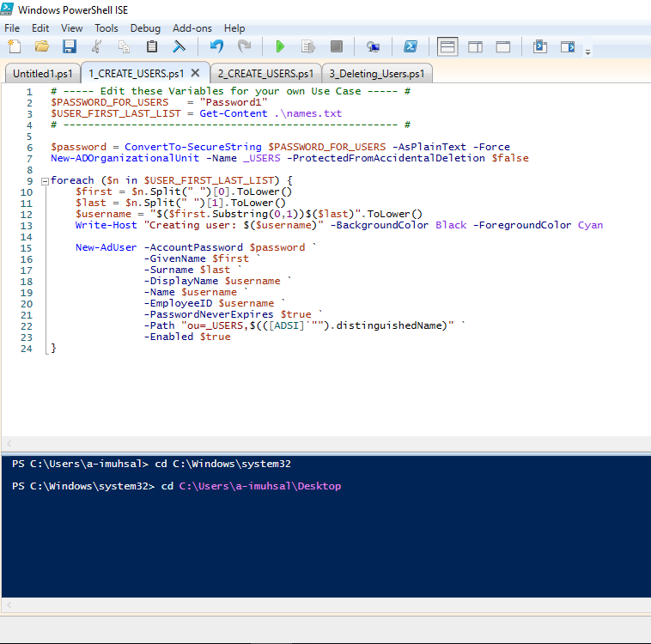Launch PowerShell.exe from the toolbar icon

[411, 46]
